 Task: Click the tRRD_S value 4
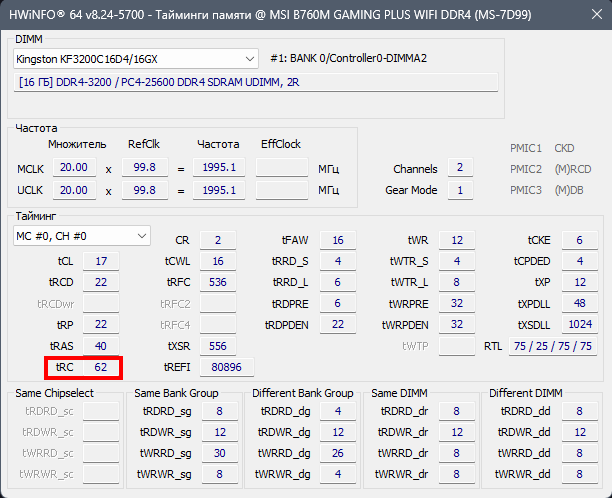(338, 261)
